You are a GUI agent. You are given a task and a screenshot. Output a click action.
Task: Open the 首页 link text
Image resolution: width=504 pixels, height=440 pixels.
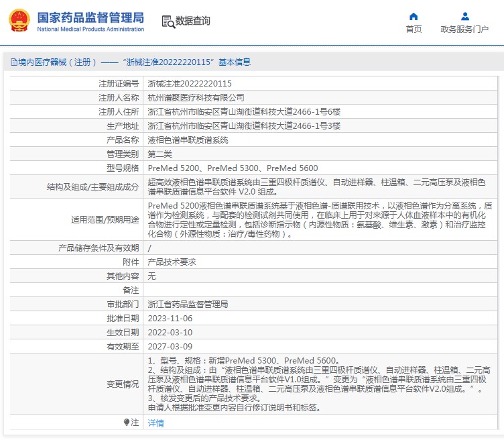coord(414,30)
